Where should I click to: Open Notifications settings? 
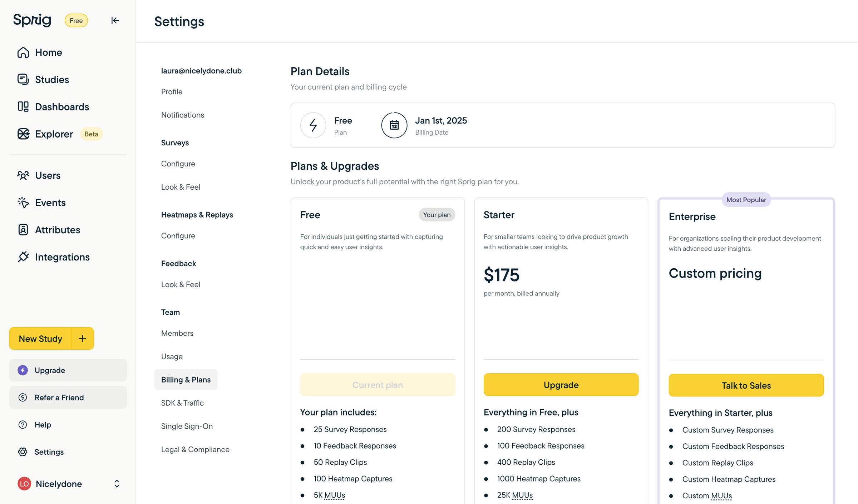click(182, 115)
